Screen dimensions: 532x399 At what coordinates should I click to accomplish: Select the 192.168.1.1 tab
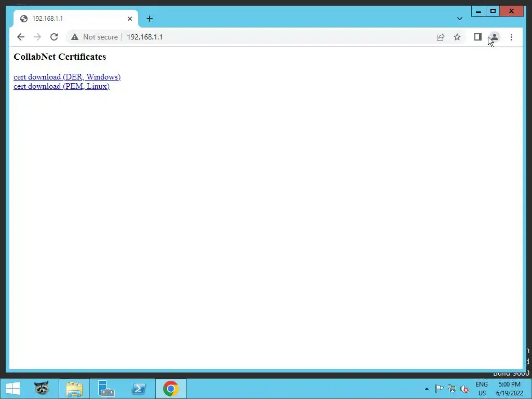[x=76, y=19]
